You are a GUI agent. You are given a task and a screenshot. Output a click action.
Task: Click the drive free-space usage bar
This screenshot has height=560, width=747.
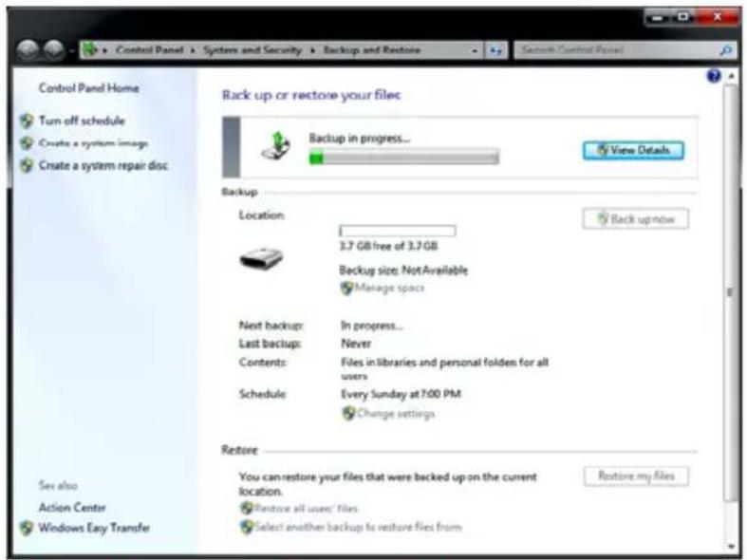tap(398, 231)
